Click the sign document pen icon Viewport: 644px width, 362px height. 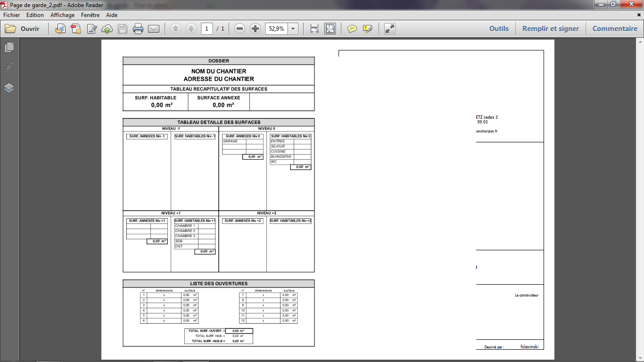coord(92,29)
